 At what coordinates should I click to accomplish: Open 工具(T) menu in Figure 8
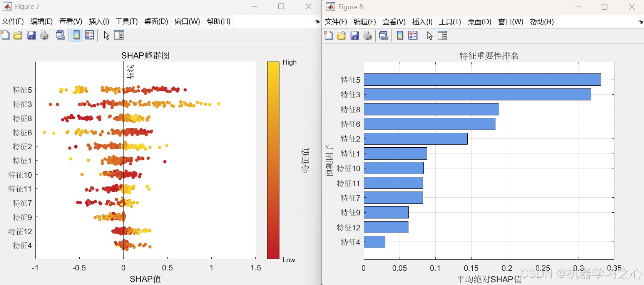tap(450, 22)
